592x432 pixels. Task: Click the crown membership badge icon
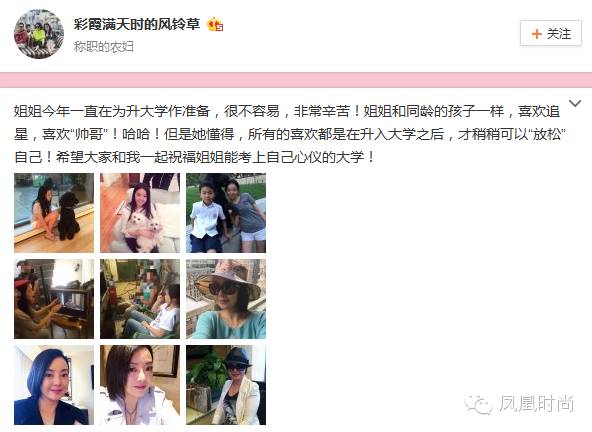point(215,25)
